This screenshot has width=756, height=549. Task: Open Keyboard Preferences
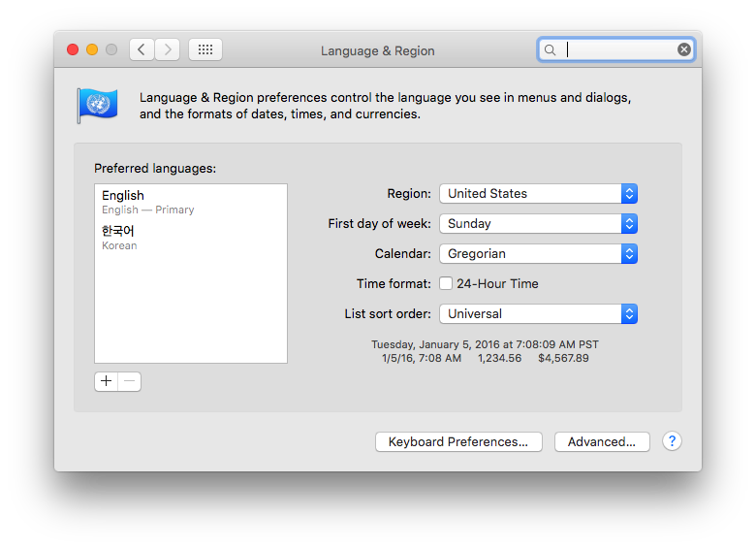458,442
